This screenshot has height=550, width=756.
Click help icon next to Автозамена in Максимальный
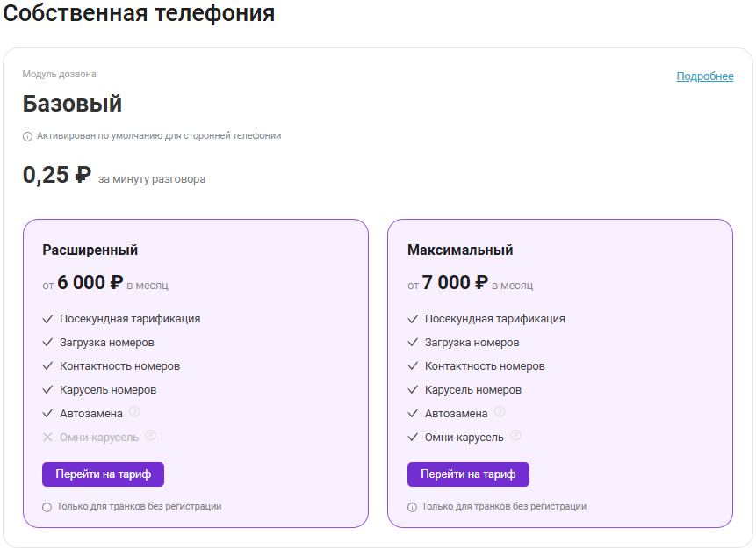click(500, 411)
